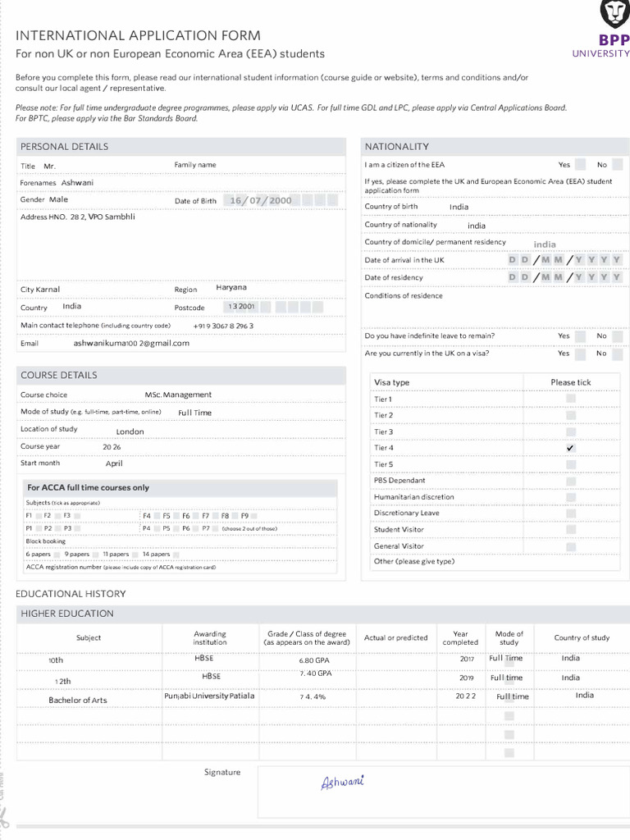
Task: Tick the ACCA subject F1 checkbox
Action: 39,516
